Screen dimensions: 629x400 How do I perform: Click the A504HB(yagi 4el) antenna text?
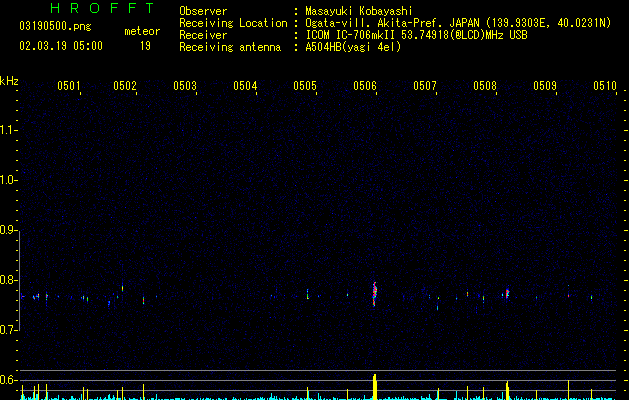coord(353,47)
